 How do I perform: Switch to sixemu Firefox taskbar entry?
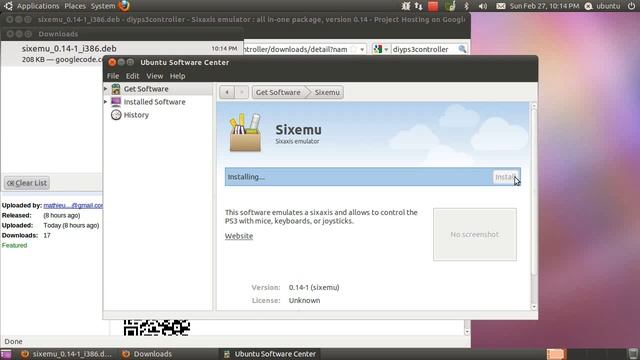click(x=67, y=354)
